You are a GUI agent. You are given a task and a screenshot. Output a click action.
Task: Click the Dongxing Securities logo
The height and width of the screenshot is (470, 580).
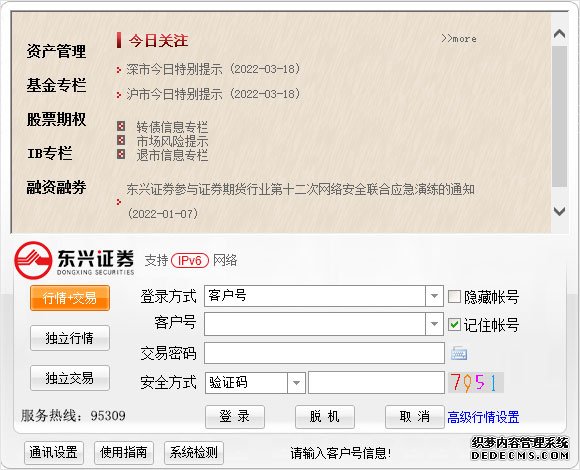(74, 260)
